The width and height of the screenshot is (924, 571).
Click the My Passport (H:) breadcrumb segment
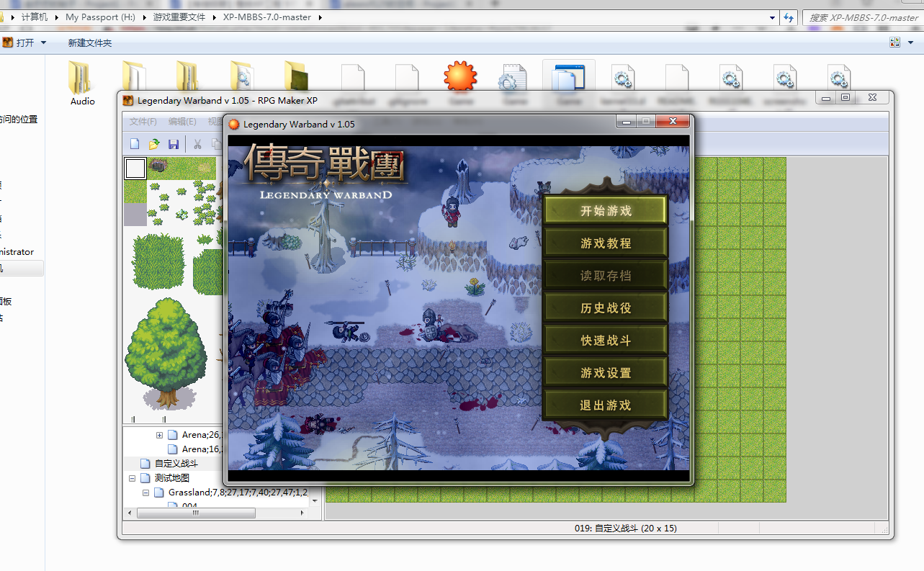click(x=100, y=17)
